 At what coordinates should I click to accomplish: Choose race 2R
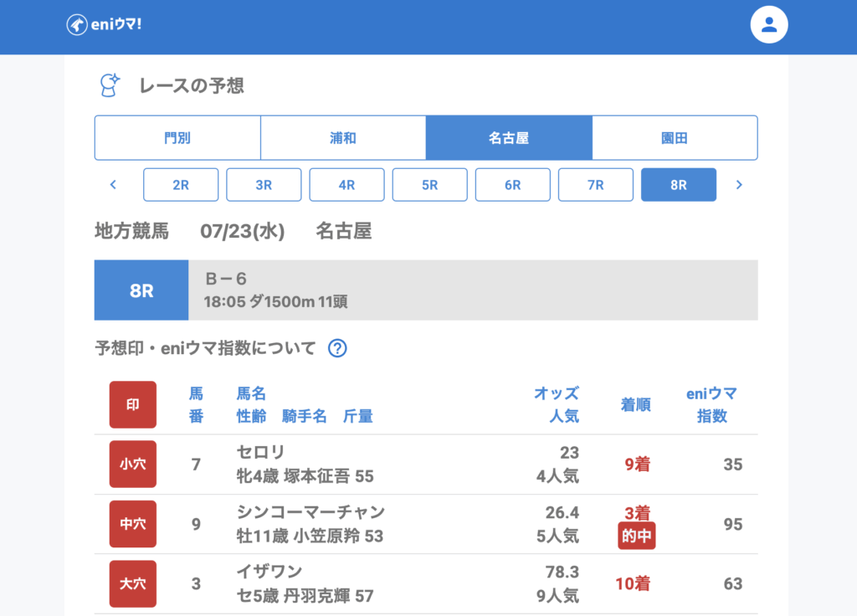(x=181, y=185)
